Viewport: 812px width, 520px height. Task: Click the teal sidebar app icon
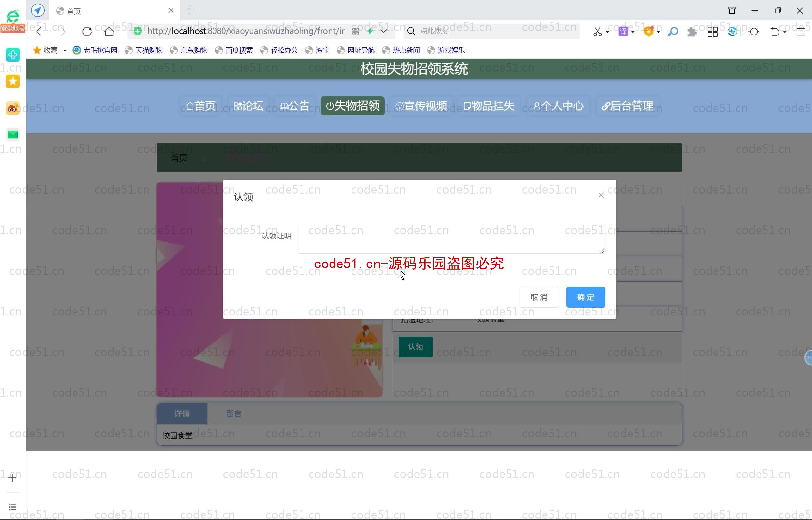coord(13,55)
